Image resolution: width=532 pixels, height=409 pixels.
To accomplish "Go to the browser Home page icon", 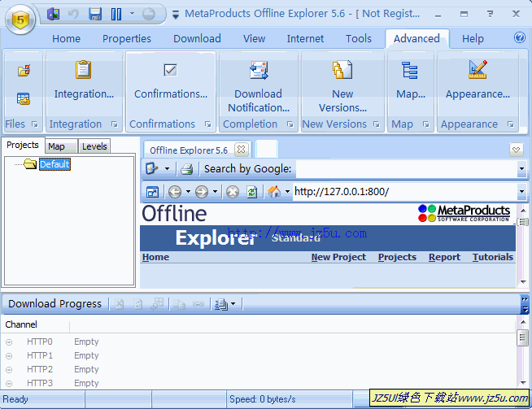I will [x=274, y=192].
